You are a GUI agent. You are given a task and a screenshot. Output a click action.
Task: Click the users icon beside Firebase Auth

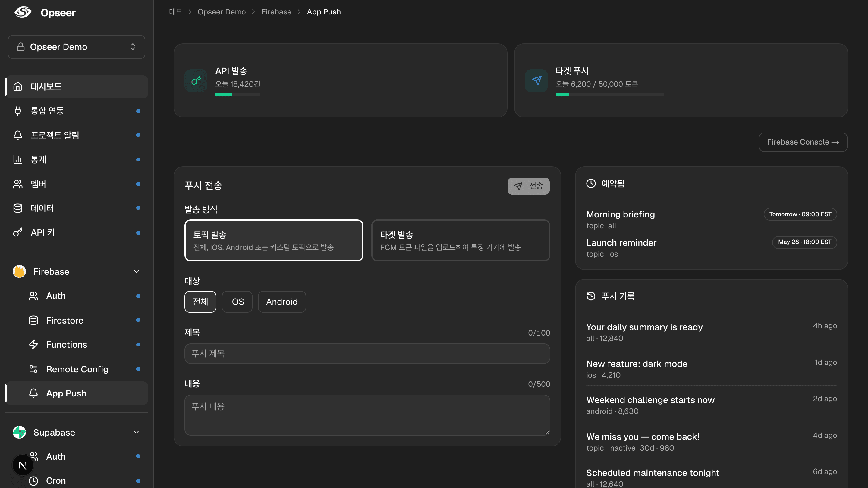[x=33, y=296]
